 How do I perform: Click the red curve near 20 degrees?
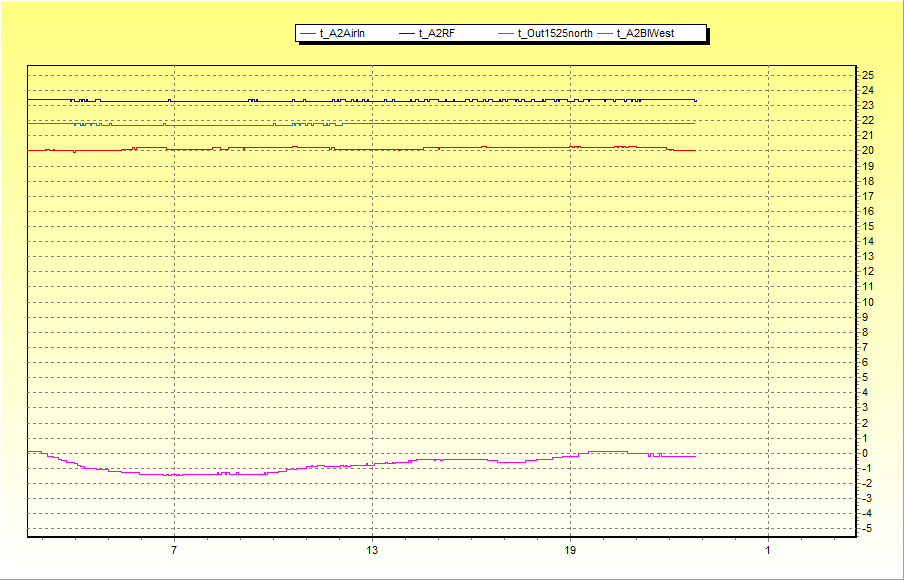tap(250, 148)
